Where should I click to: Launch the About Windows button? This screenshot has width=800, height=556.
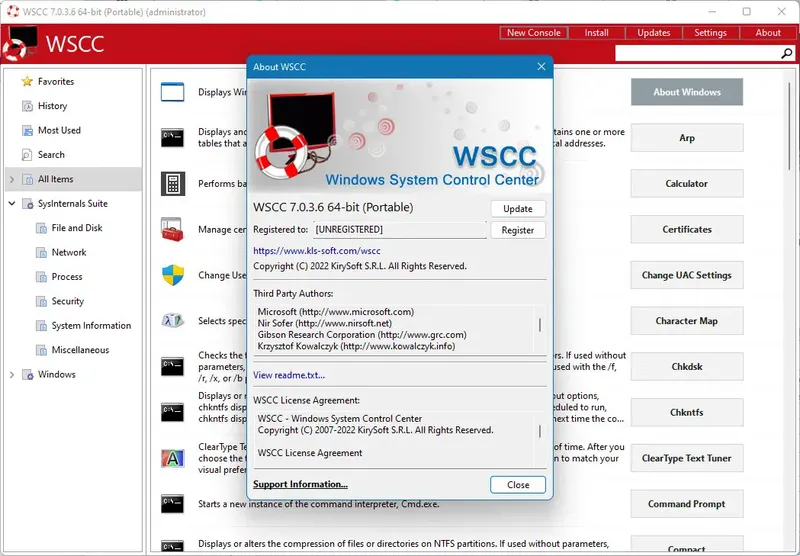point(687,92)
